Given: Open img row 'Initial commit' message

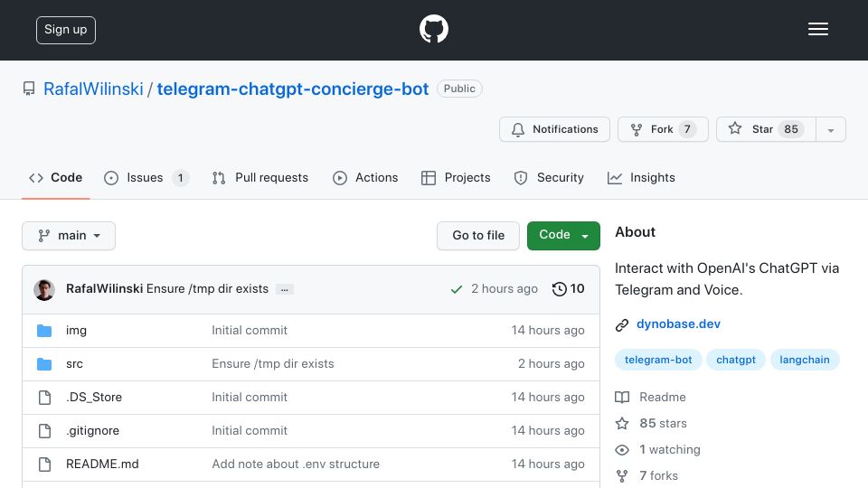Looking at the screenshot, I should click(x=250, y=331).
